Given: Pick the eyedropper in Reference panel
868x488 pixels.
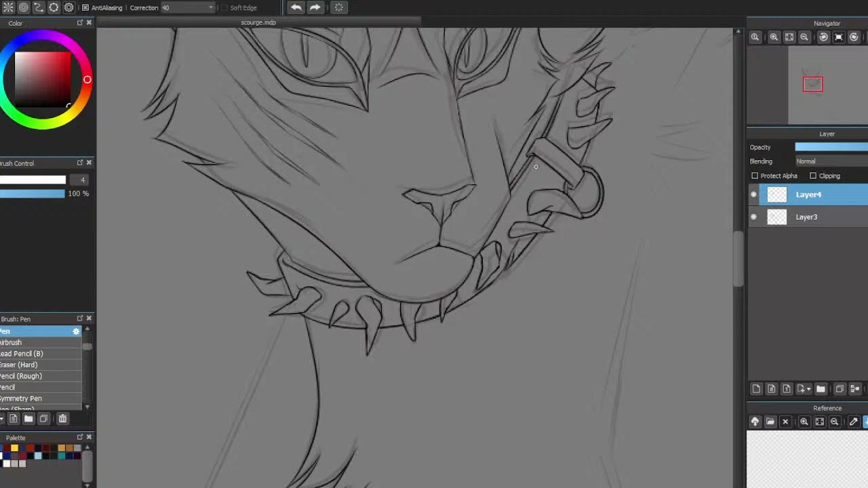Looking at the screenshot, I should [854, 422].
